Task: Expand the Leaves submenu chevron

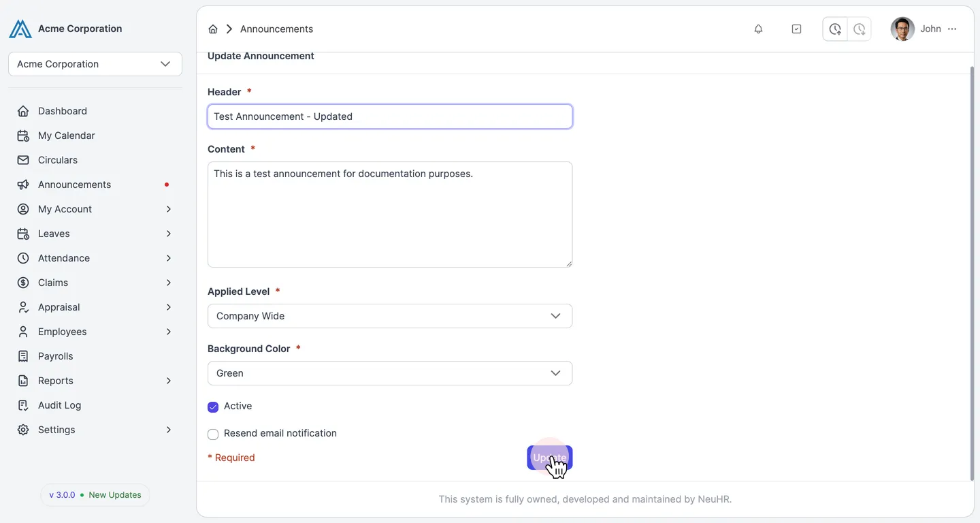Action: coord(169,234)
